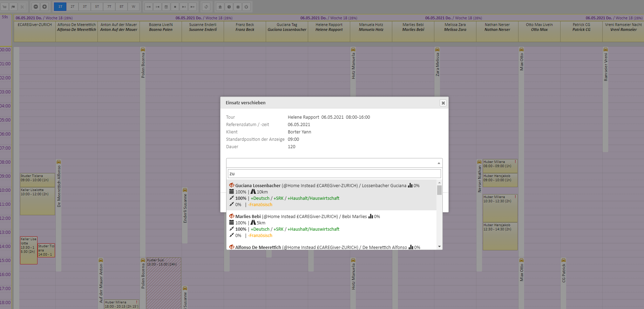Image resolution: width=644 pixels, height=309 pixels.
Task: Open the calendar date picker icon
Action: (166, 7)
